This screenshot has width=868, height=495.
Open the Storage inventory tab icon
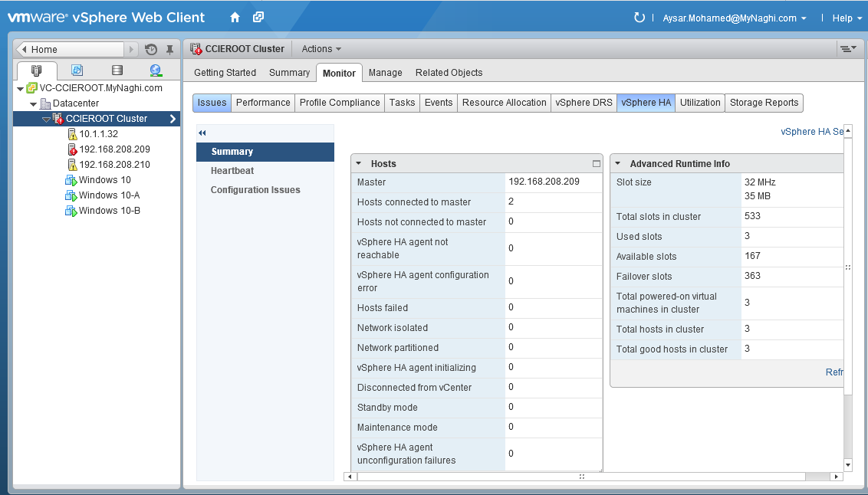117,70
